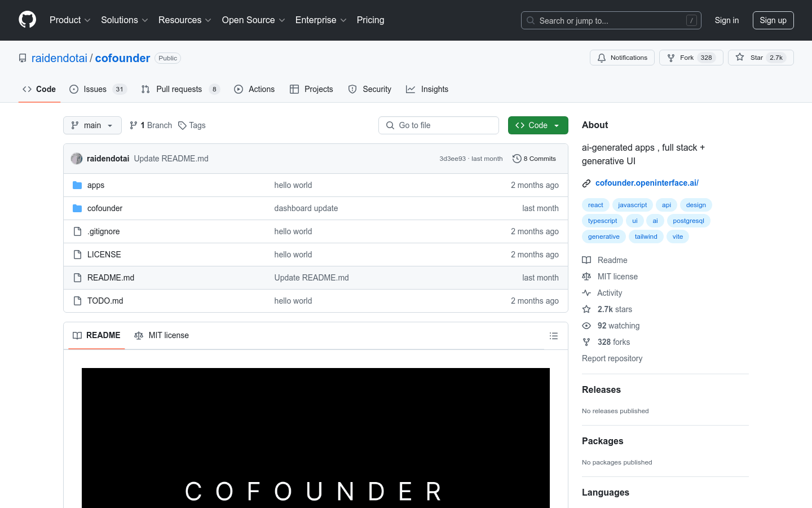The height and width of the screenshot is (508, 812).
Task: Click the postgresql topic tag
Action: [x=689, y=221]
